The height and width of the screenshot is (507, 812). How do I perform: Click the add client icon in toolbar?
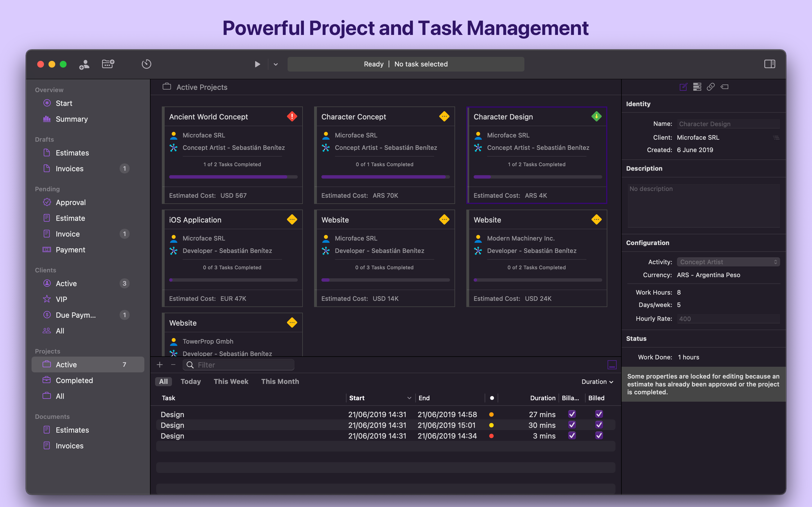pos(84,64)
